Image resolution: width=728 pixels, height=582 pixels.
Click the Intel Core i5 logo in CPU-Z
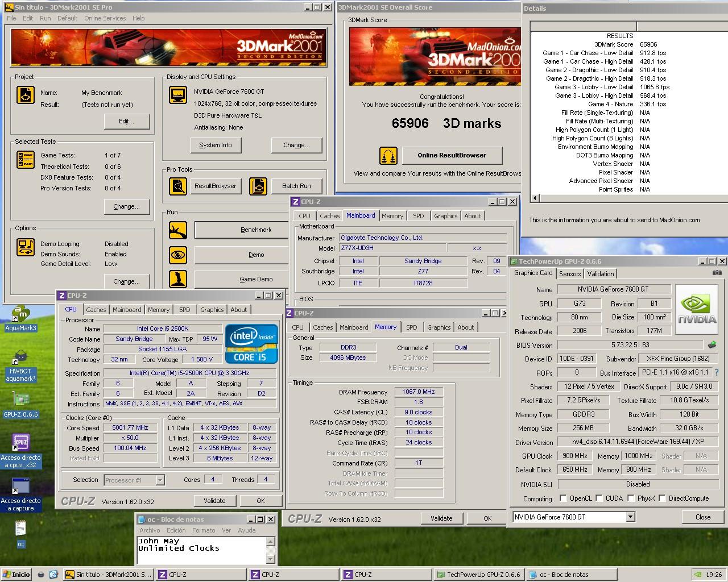251,343
